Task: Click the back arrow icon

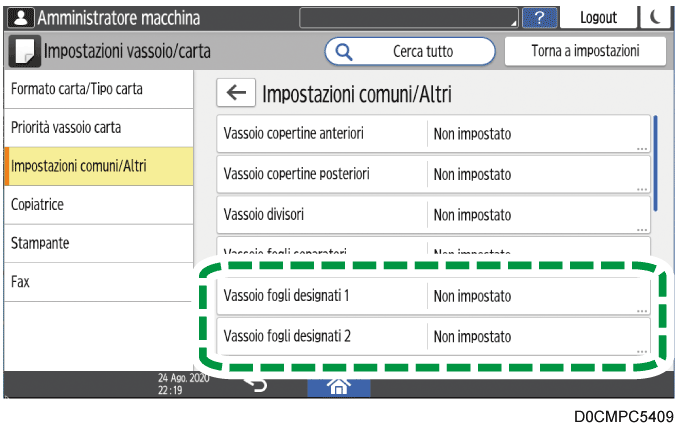Action: click(236, 94)
